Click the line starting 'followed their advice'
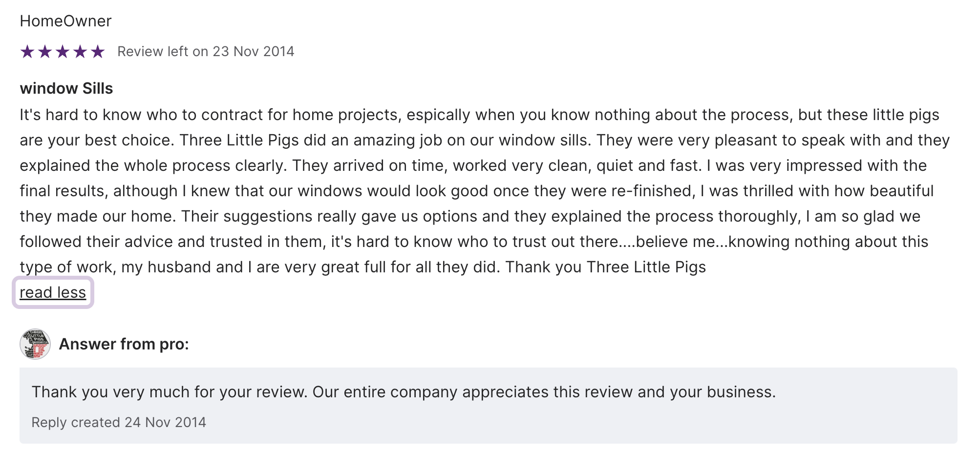 point(474,242)
